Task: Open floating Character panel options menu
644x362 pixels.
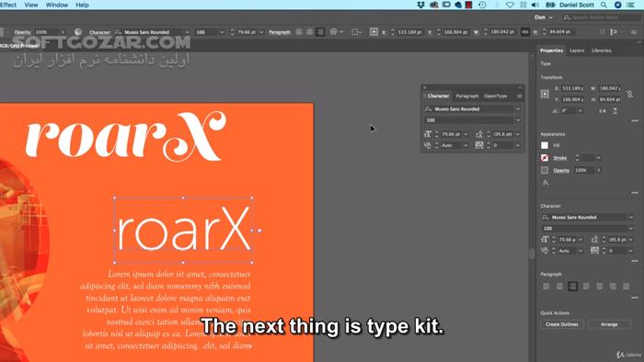Action: tap(520, 96)
